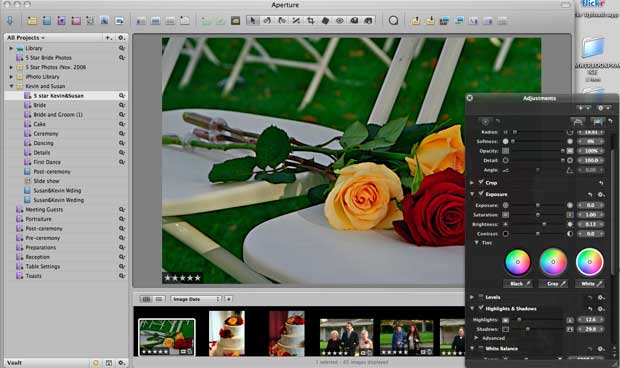Open the add adjustment plus menu
620x368 pixels.
pos(583,108)
